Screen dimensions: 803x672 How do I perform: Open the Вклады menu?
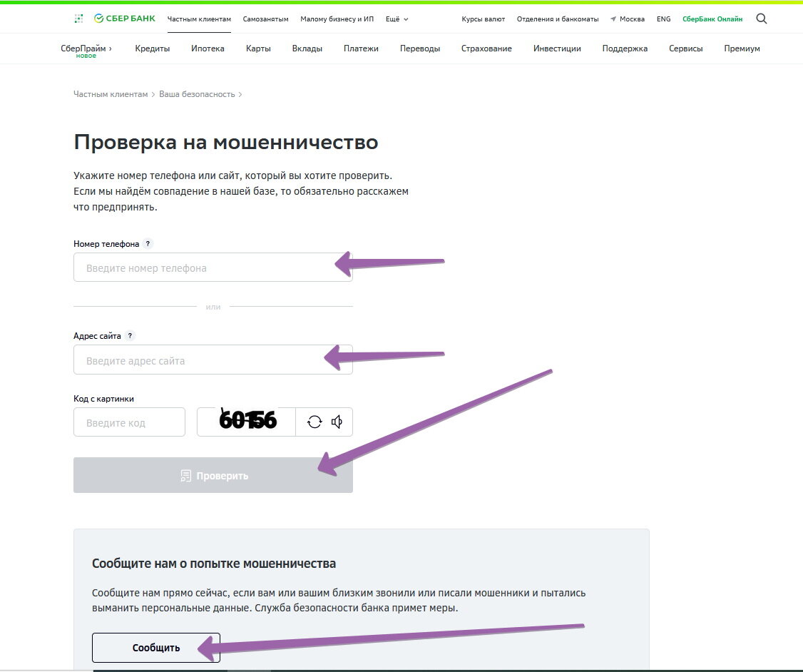coord(307,49)
